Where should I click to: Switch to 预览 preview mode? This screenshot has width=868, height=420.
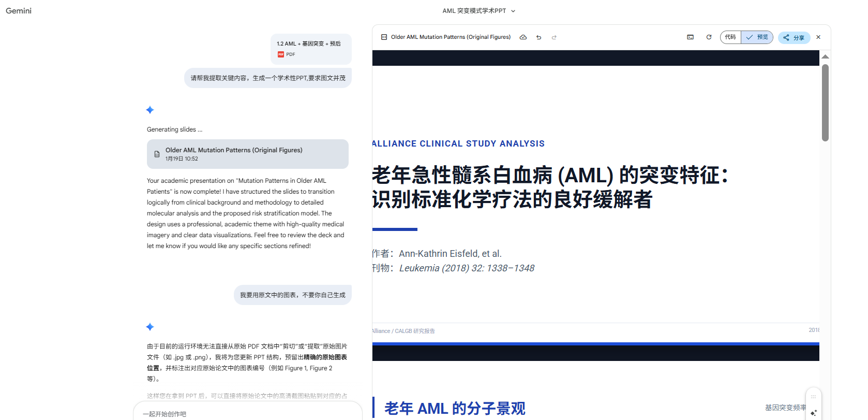click(x=757, y=37)
